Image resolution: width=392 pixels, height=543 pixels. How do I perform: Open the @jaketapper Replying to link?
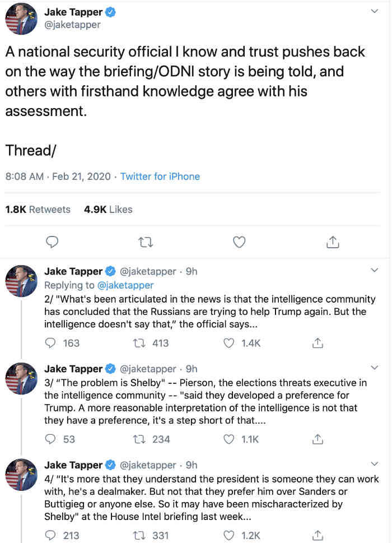click(x=125, y=285)
